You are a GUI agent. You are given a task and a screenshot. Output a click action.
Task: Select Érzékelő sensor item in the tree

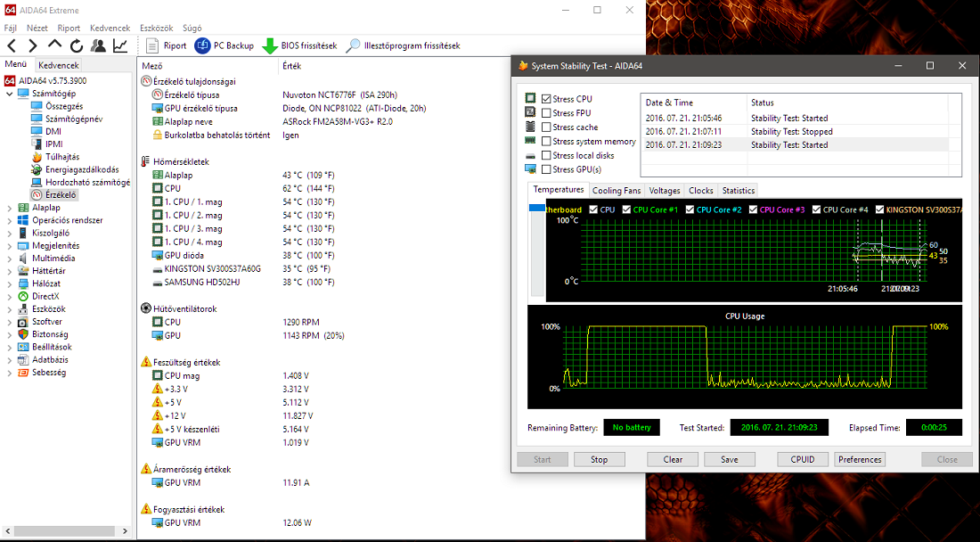(x=61, y=195)
